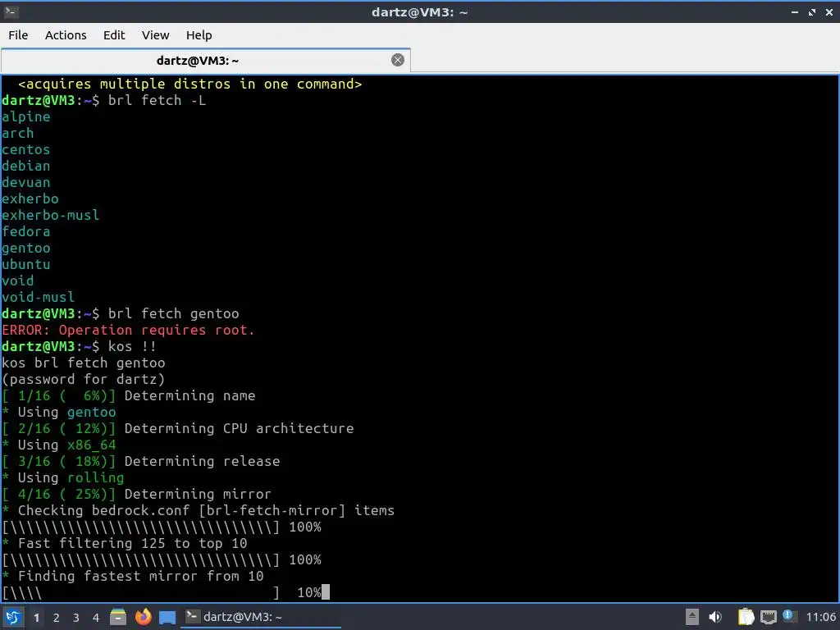Click the terminal icon in the title bar
This screenshot has width=840, height=630.
(x=11, y=11)
